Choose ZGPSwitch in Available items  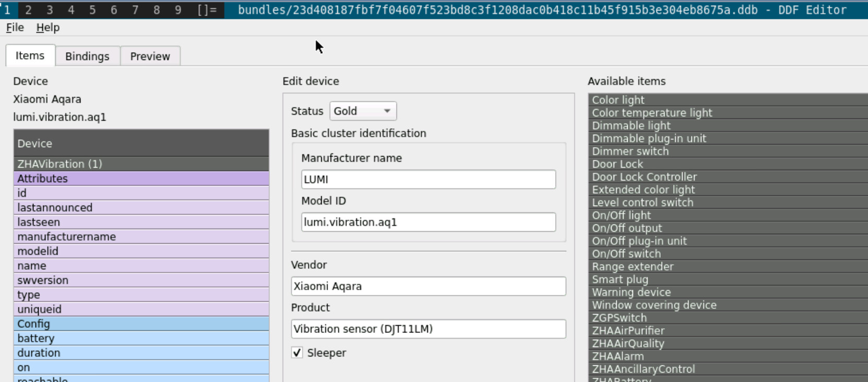click(728, 318)
